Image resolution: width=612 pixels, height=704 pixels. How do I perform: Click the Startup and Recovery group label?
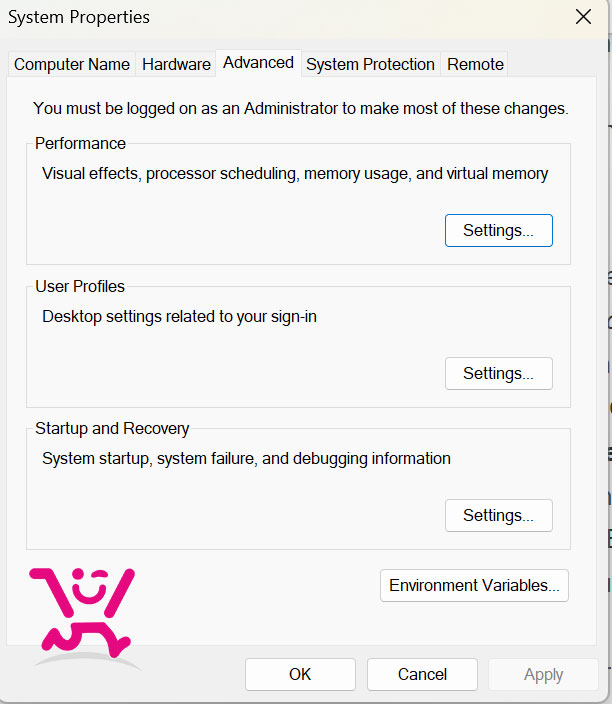click(112, 429)
